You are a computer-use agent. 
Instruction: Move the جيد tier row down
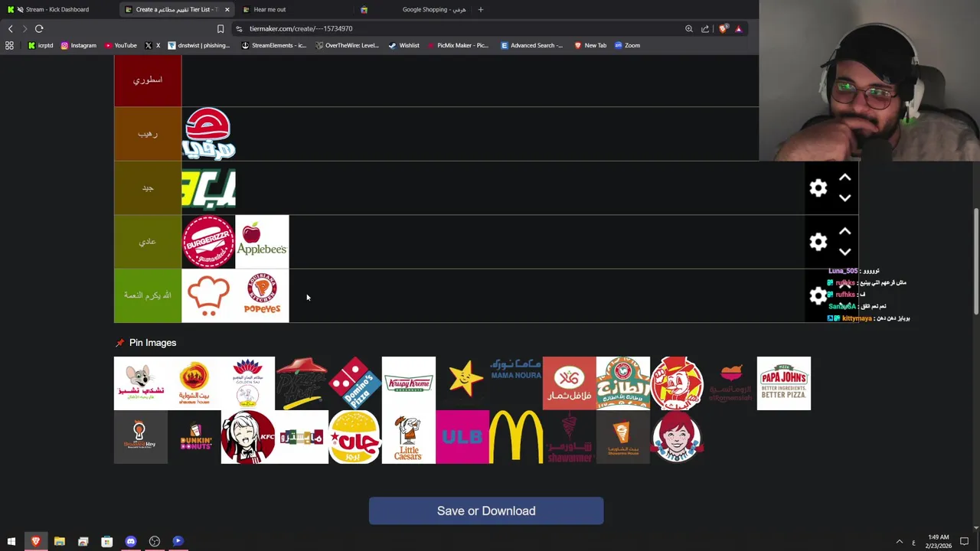(844, 198)
